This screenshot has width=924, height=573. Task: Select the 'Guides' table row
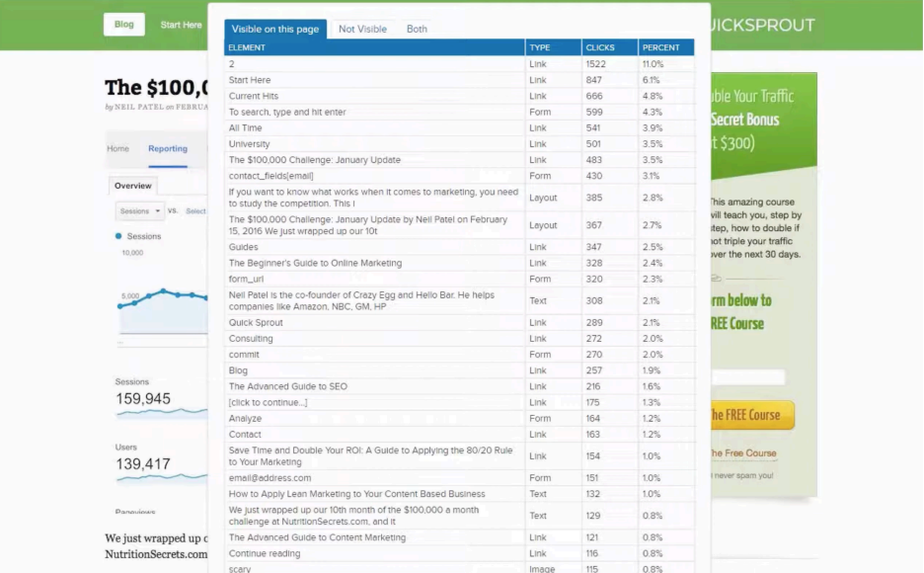click(459, 246)
